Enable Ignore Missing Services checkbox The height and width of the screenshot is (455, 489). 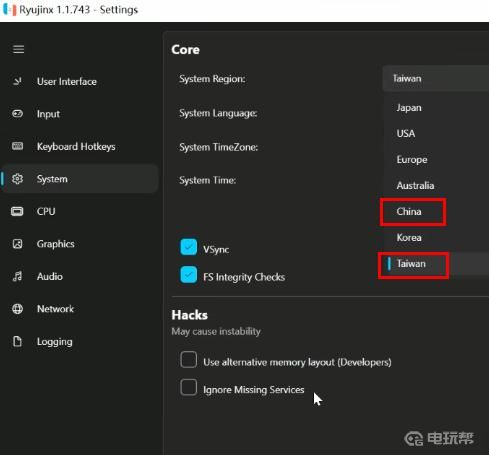coord(189,387)
